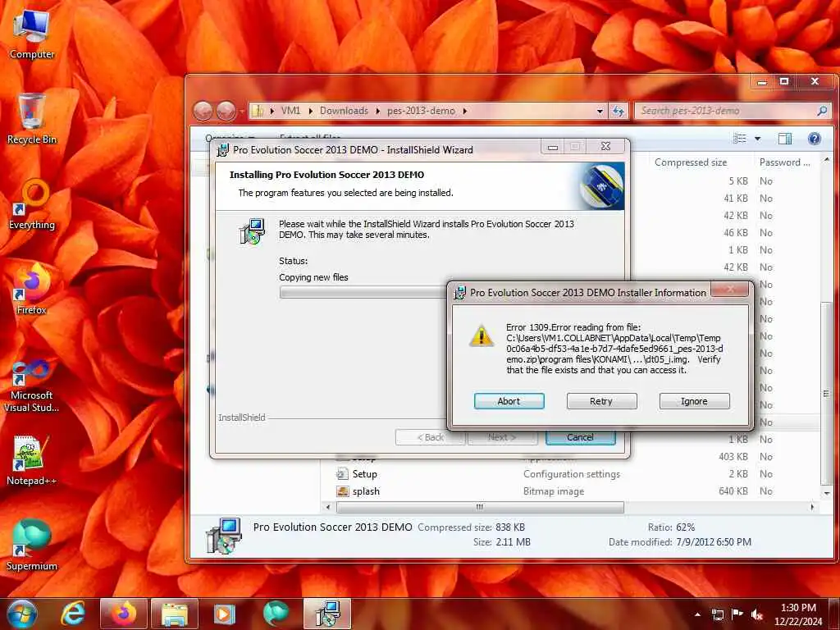Image resolution: width=840 pixels, height=630 pixels.
Task: Launch the Everything search shortcut
Action: point(32,204)
